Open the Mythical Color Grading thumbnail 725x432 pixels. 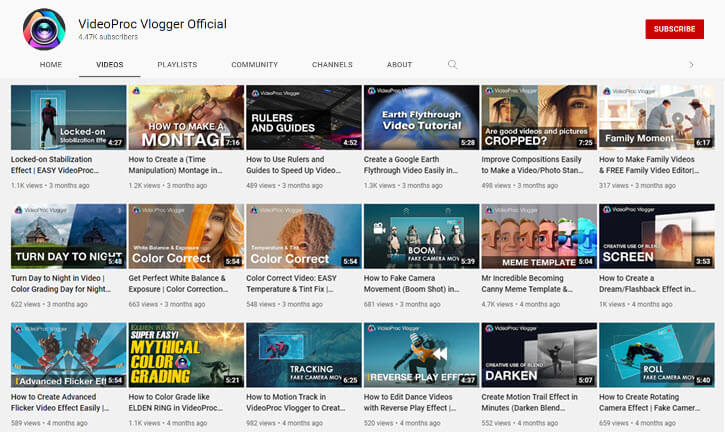tap(186, 354)
